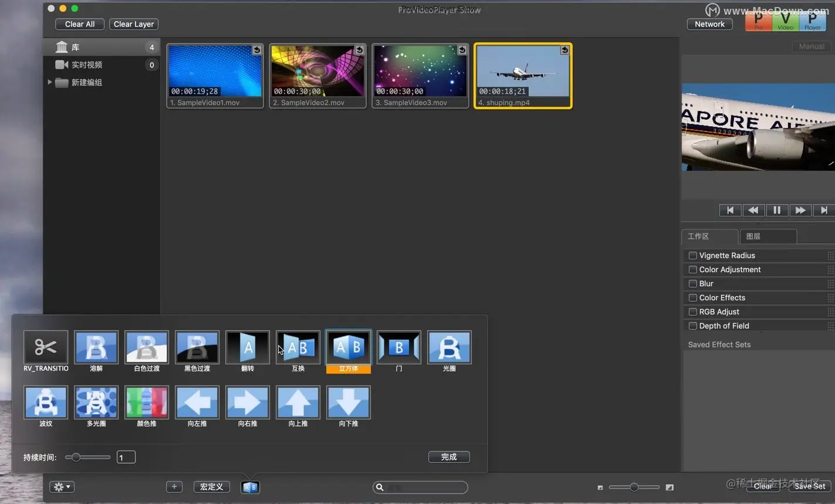
Task: Click the Clear button beside Save Set
Action: tap(763, 486)
